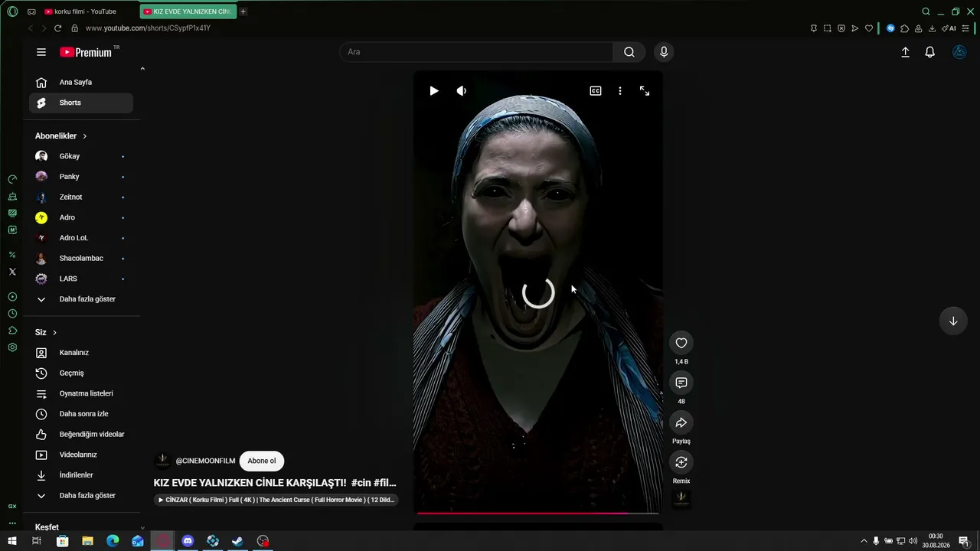Open the @CINEMOONFILM channel link
The image size is (980, 551).
tap(205, 461)
